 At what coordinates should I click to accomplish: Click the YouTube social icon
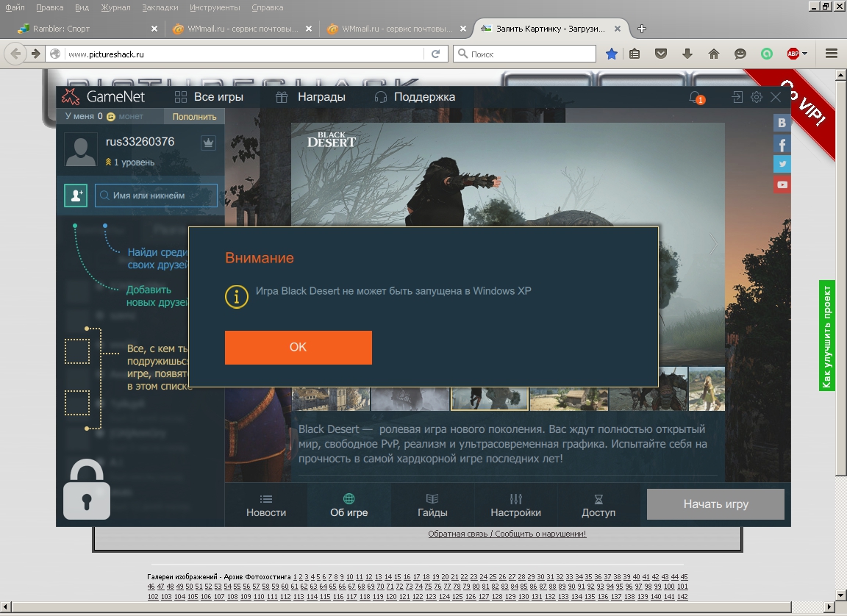click(x=782, y=184)
